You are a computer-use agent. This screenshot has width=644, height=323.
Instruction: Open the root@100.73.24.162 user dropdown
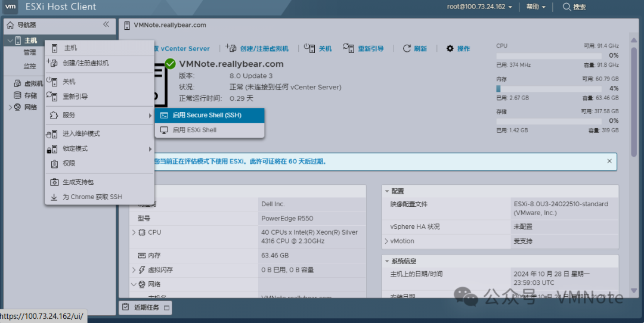click(x=479, y=7)
